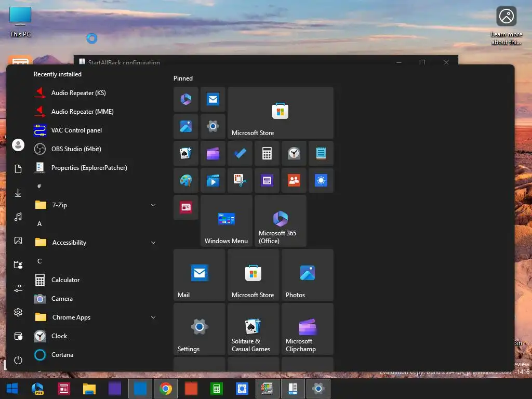Open personal folder icon in Start sidebar
This screenshot has height=399, width=532.
[x=18, y=264]
